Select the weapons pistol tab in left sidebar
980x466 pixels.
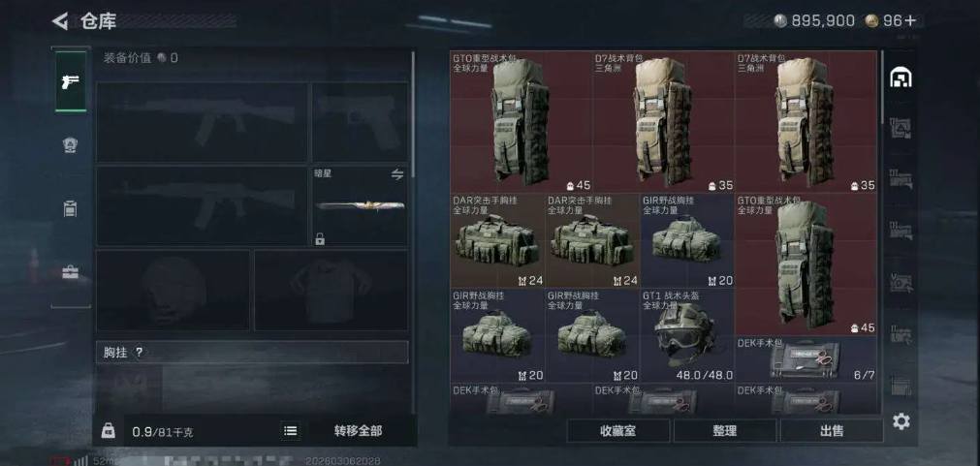pyautogui.click(x=71, y=81)
